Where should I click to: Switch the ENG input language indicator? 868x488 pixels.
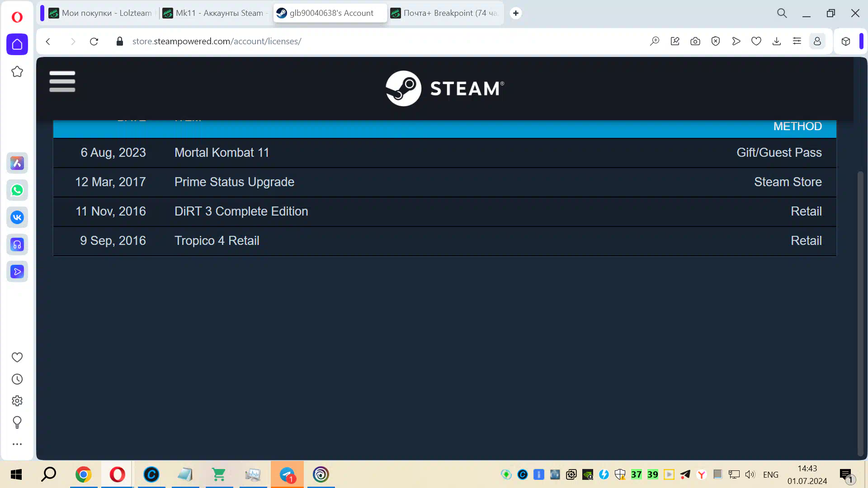(771, 474)
